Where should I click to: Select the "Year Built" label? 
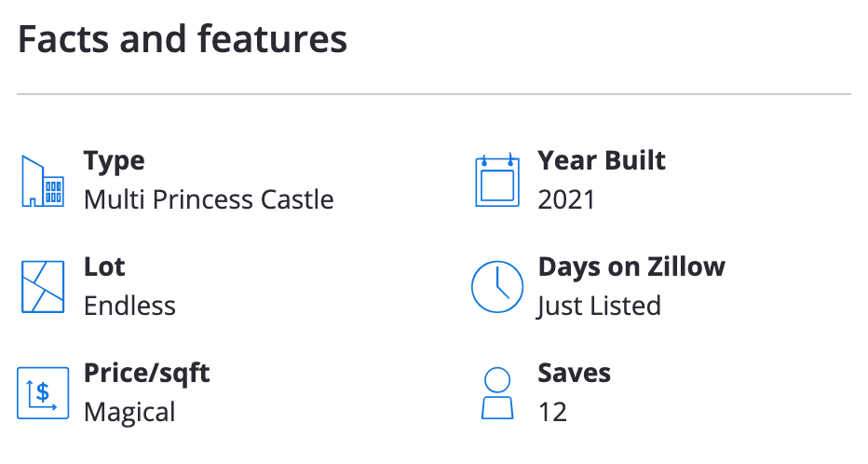point(602,160)
